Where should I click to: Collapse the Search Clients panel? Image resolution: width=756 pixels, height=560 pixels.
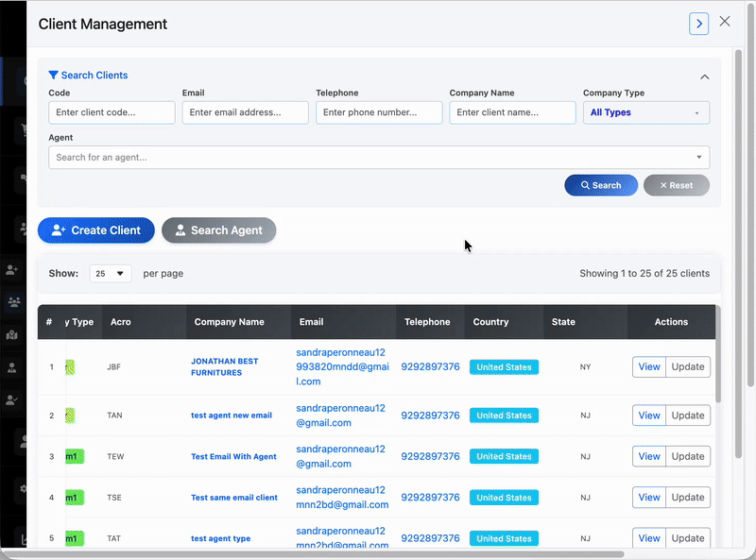click(704, 76)
